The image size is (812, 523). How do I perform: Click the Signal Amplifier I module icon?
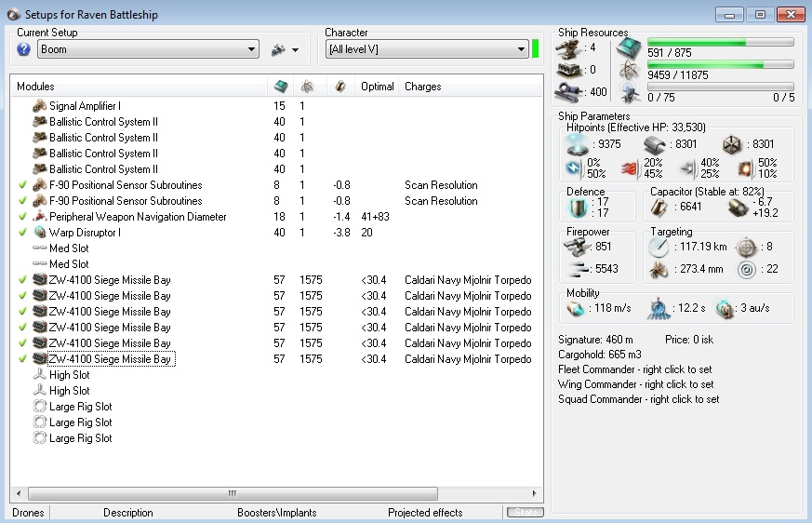[x=40, y=106]
